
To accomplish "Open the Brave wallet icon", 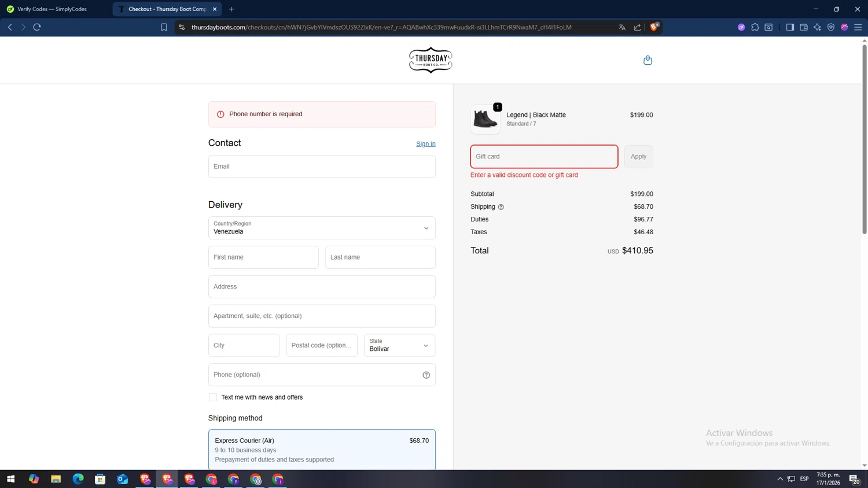I will 804,27.
